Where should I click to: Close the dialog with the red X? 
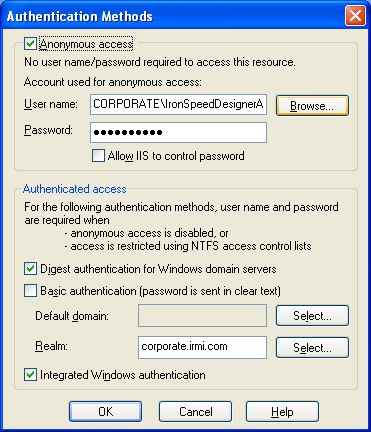pyautogui.click(x=355, y=16)
